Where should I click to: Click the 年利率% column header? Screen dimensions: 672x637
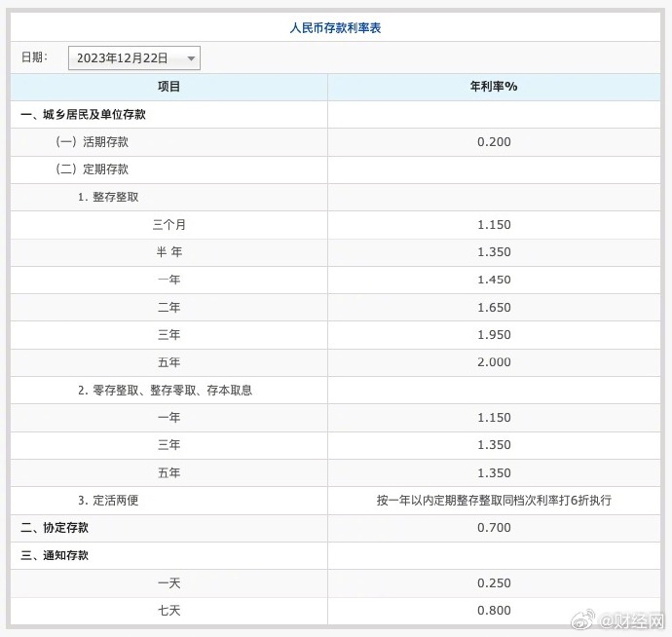click(x=494, y=87)
